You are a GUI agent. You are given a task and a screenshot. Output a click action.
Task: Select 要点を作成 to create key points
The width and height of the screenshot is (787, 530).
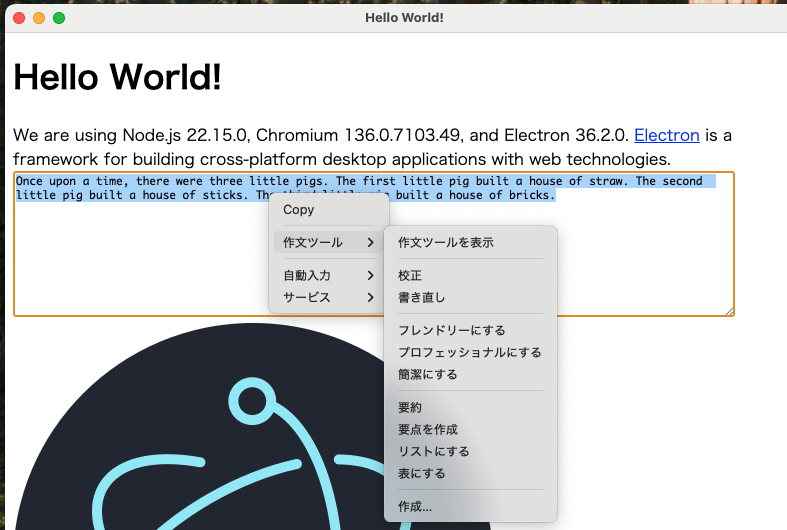470,430
